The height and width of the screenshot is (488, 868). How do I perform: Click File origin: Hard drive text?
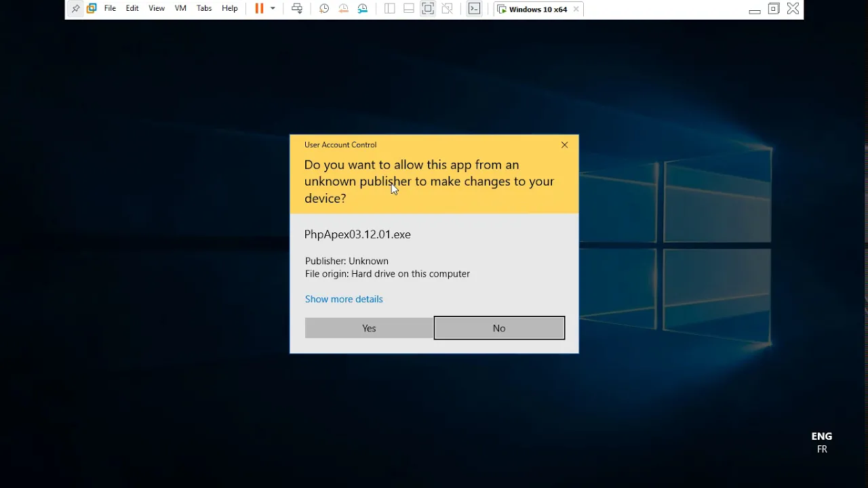pyautogui.click(x=387, y=274)
